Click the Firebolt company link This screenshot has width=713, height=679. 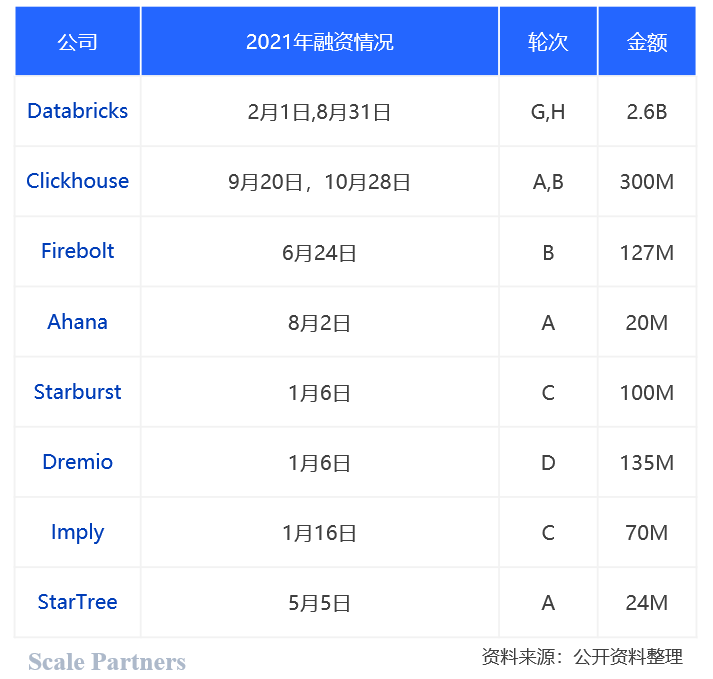pyautogui.click(x=78, y=251)
